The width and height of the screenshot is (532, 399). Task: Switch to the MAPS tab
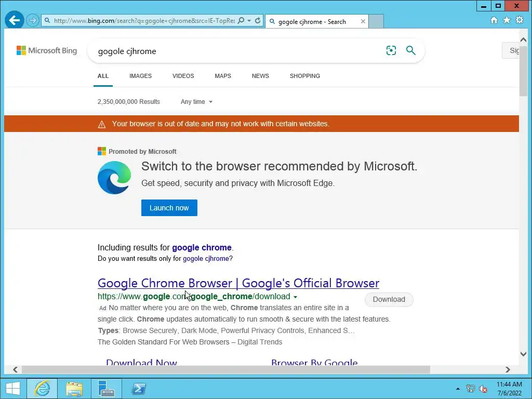(x=223, y=76)
